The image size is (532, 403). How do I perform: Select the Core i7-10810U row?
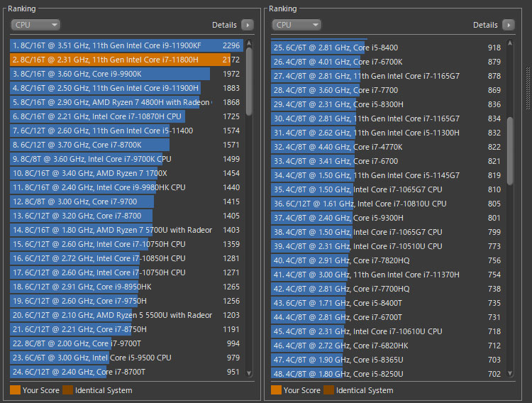pyautogui.click(x=387, y=204)
